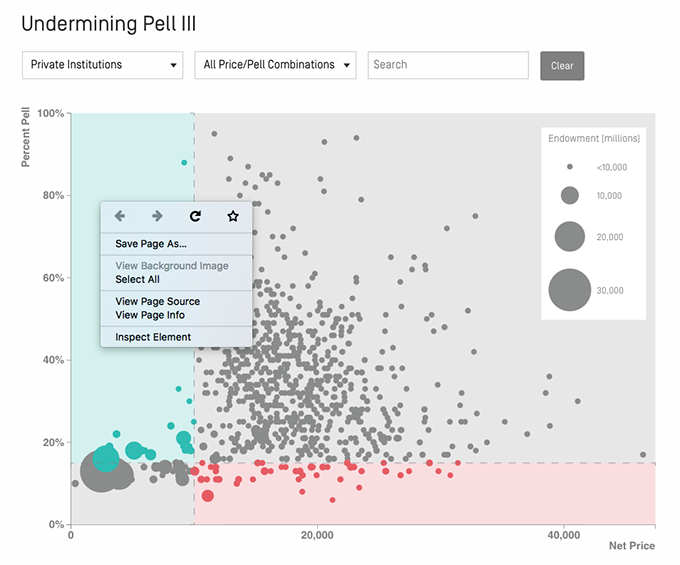Choose Select All from context menu

point(137,280)
